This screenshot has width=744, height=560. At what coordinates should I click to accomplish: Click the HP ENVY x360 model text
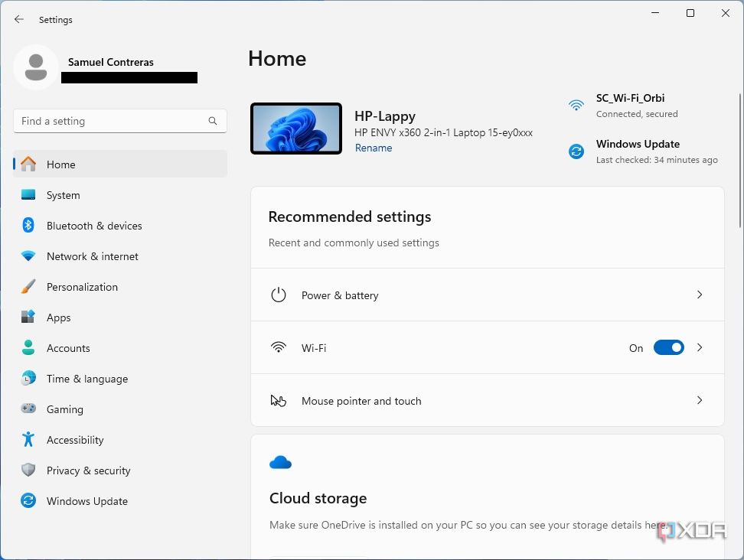(x=443, y=133)
